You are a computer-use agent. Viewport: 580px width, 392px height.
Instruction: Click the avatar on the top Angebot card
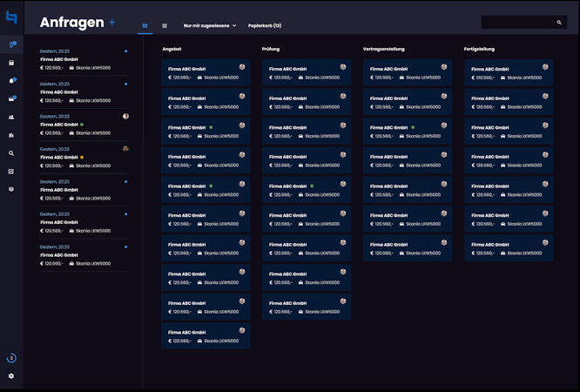[x=242, y=67]
